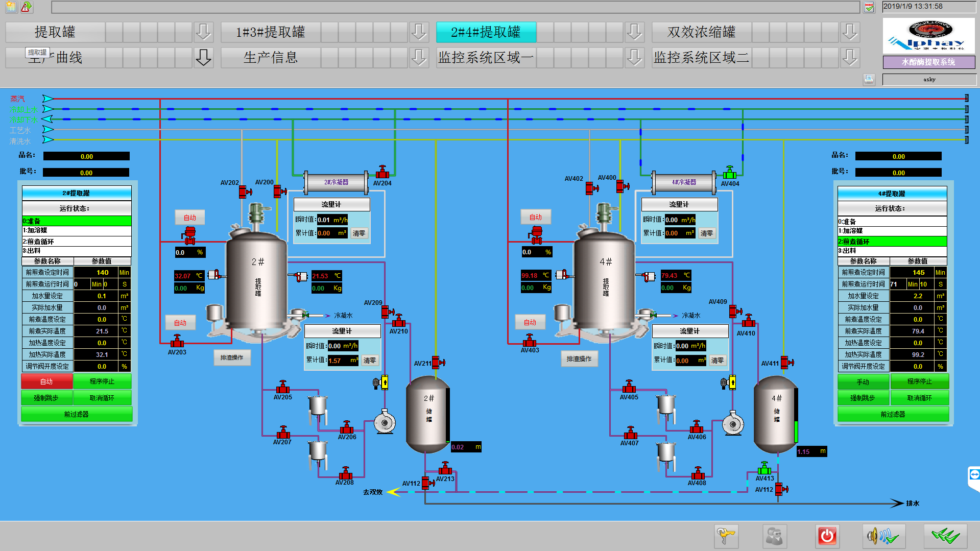
Task: Expand arrow next to 双效浓缩罐 tab
Action: [850, 32]
